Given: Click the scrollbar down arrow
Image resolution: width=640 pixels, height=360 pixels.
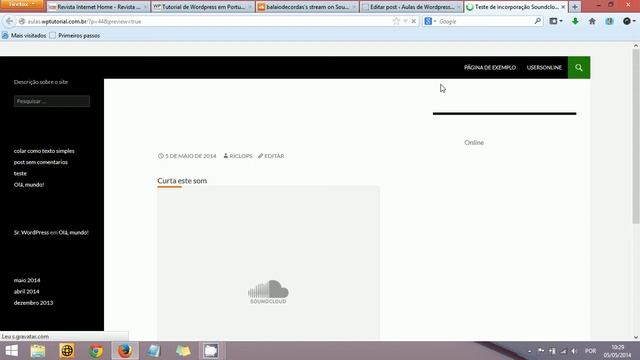Looking at the screenshot, I should (636, 337).
